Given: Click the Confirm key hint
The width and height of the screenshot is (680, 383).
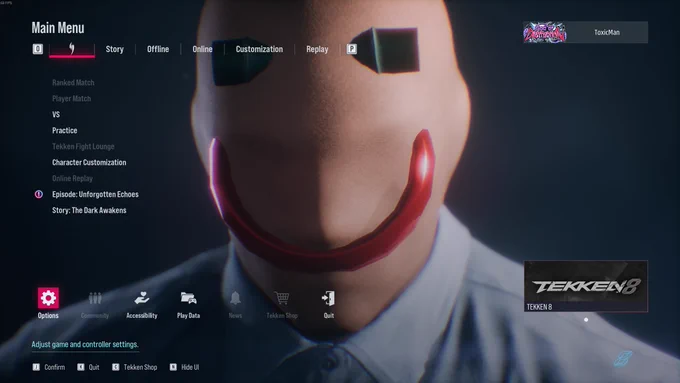Looking at the screenshot, I should tap(49, 367).
